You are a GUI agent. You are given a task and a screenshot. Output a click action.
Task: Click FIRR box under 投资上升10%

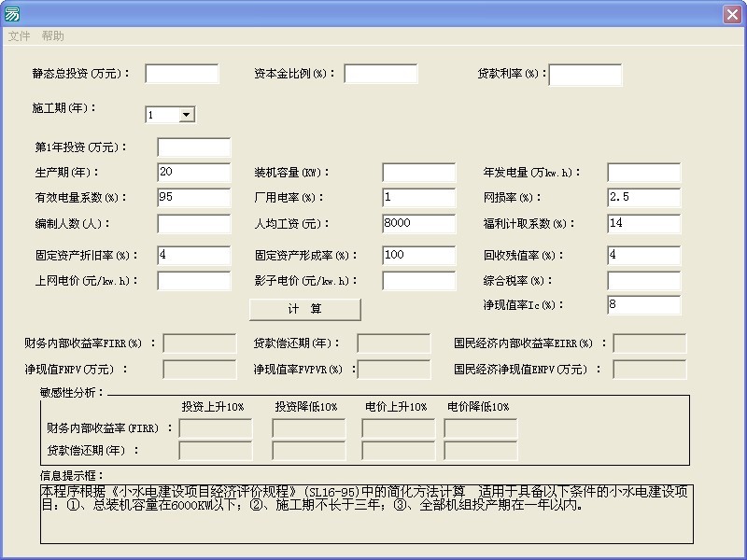[x=216, y=428]
